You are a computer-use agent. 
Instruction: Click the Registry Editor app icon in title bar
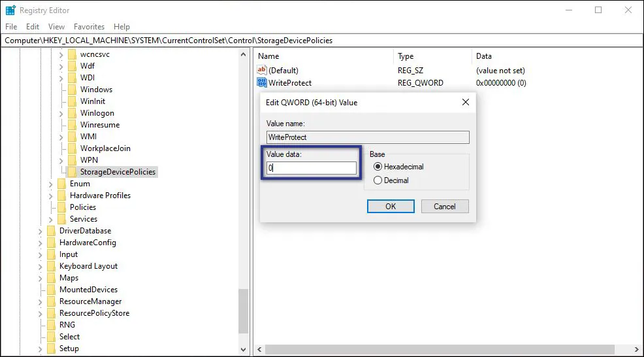point(10,10)
